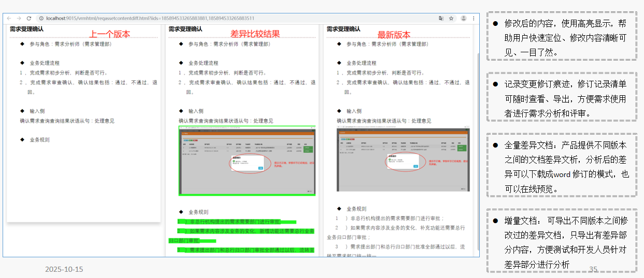The image size is (644, 278).
Task: Focus the localhost:9015 address bar URL
Action: pyautogui.click(x=150, y=18)
